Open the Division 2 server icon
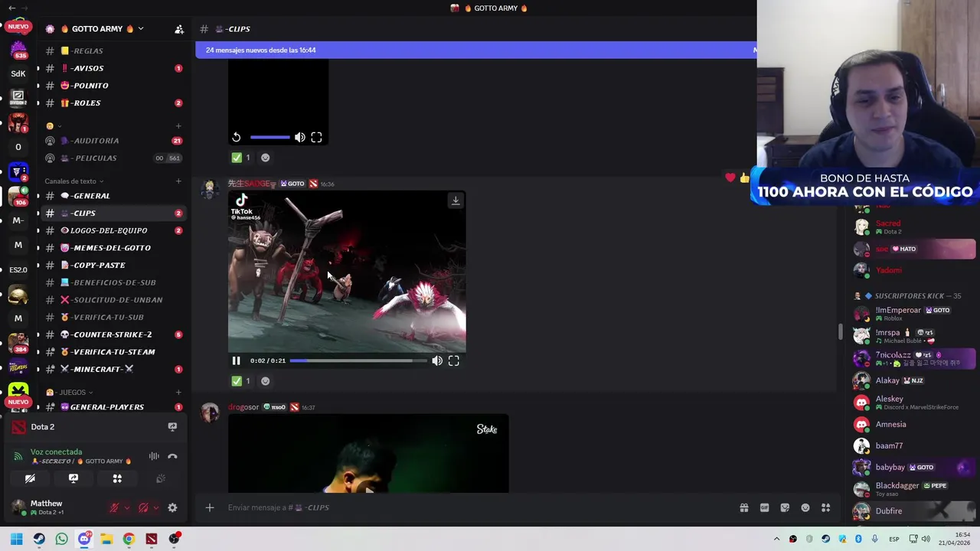This screenshot has height=551, width=980. pos(18,98)
